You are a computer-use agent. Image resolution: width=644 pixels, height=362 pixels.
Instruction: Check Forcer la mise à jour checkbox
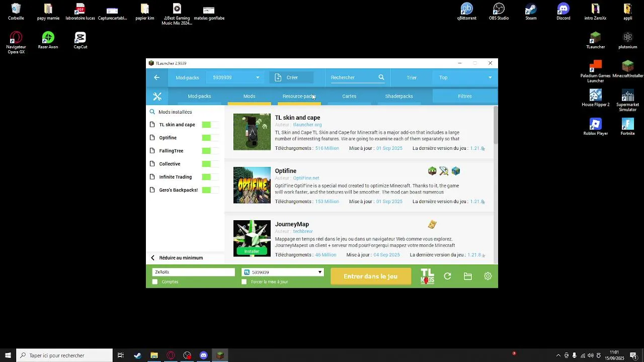pos(244,282)
